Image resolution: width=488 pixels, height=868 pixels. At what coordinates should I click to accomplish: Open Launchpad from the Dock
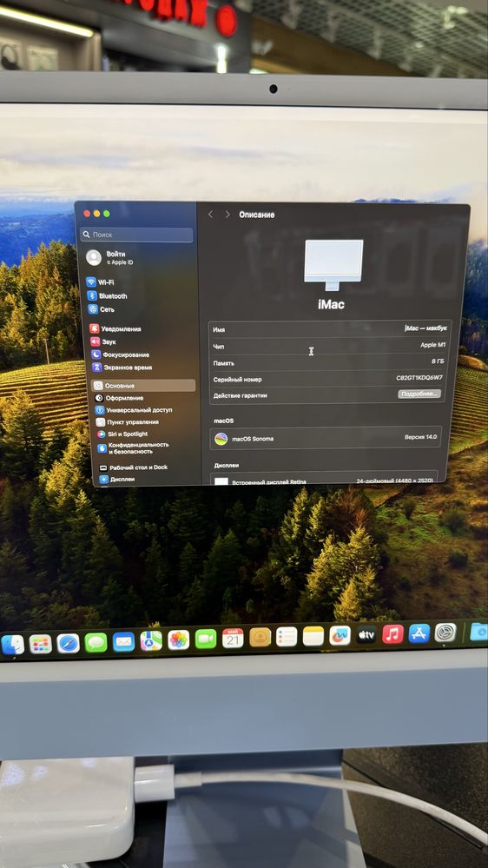pos(41,644)
